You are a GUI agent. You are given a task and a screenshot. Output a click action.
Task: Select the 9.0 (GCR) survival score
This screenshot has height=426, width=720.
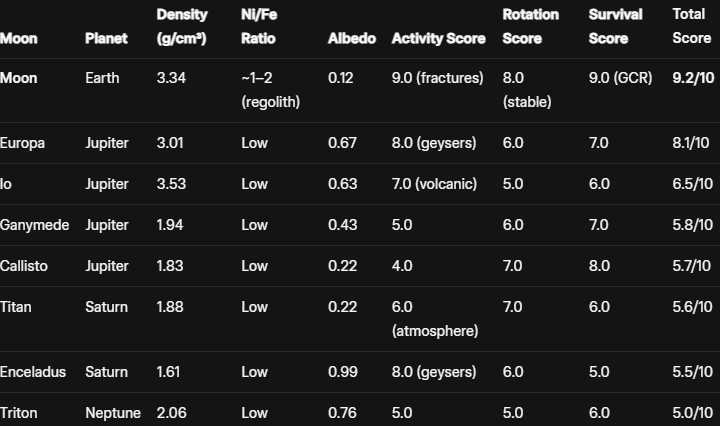(620, 78)
